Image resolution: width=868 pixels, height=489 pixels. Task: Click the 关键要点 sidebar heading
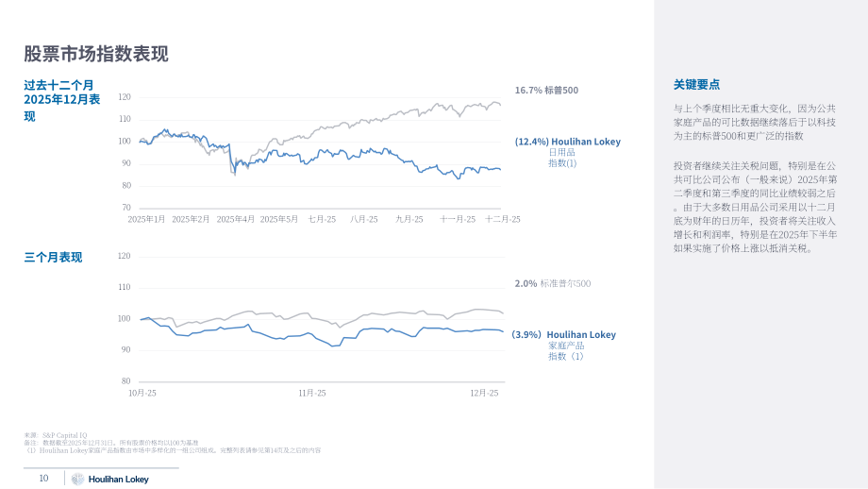[x=696, y=85]
